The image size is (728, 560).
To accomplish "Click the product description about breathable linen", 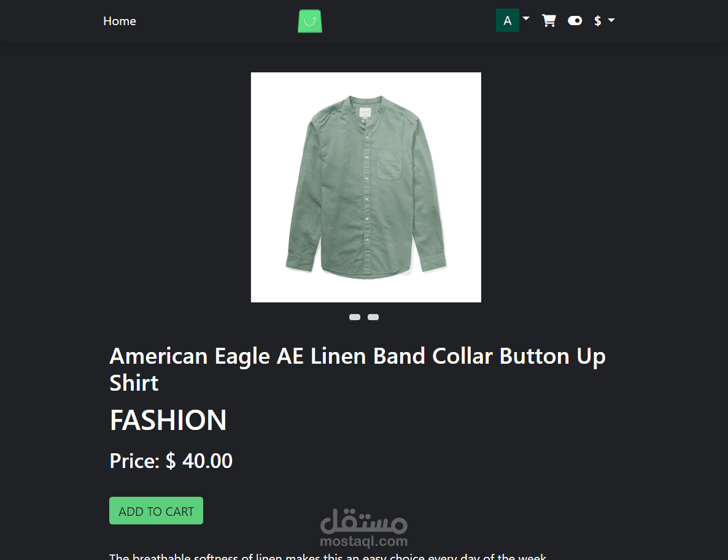I will point(328,556).
